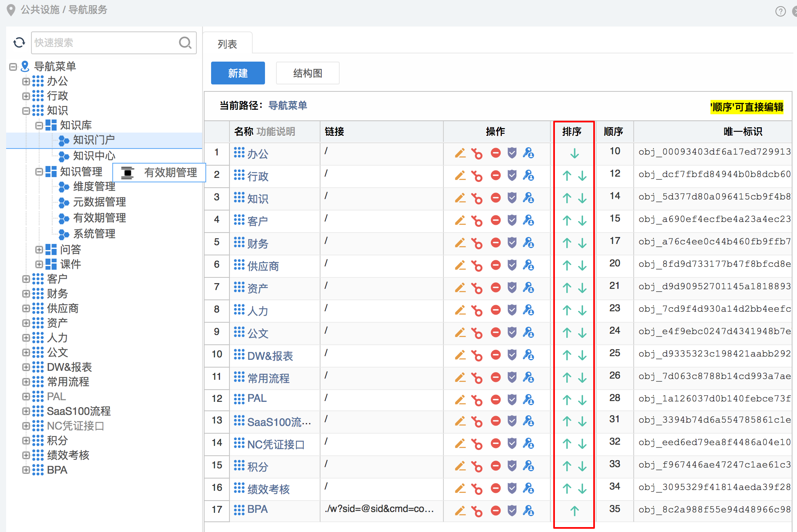The image size is (797, 532).
Task: Click the red delete icon in 资产 row
Action: pyautogui.click(x=496, y=288)
